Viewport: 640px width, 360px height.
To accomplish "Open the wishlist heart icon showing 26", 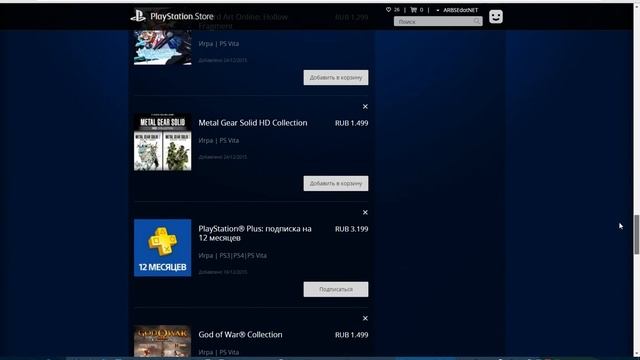I will tap(388, 10).
